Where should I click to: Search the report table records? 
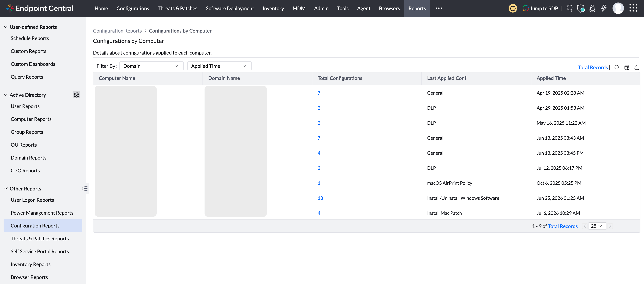[617, 67]
